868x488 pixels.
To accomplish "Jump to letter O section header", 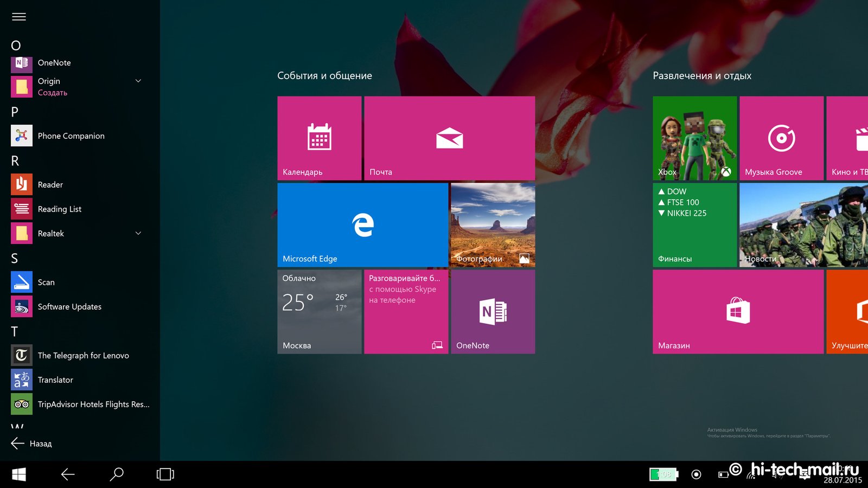I will pos(16,46).
